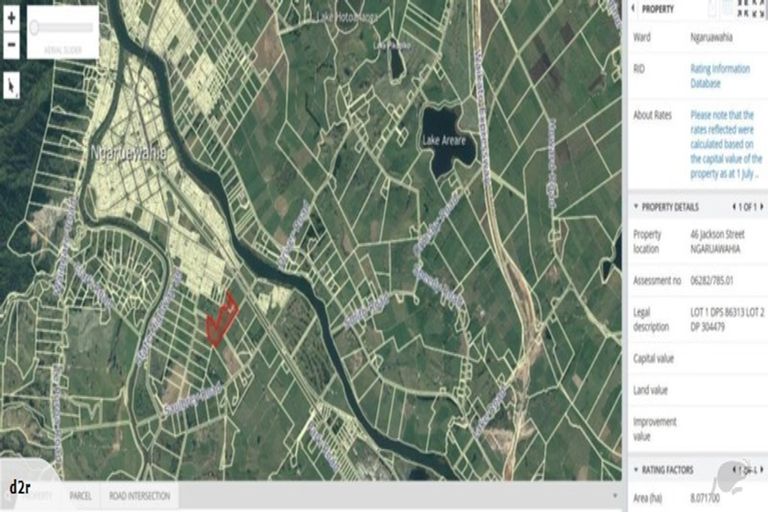This screenshot has width=768, height=512.
Task: Collapse the Property Details section
Action: pyautogui.click(x=636, y=206)
